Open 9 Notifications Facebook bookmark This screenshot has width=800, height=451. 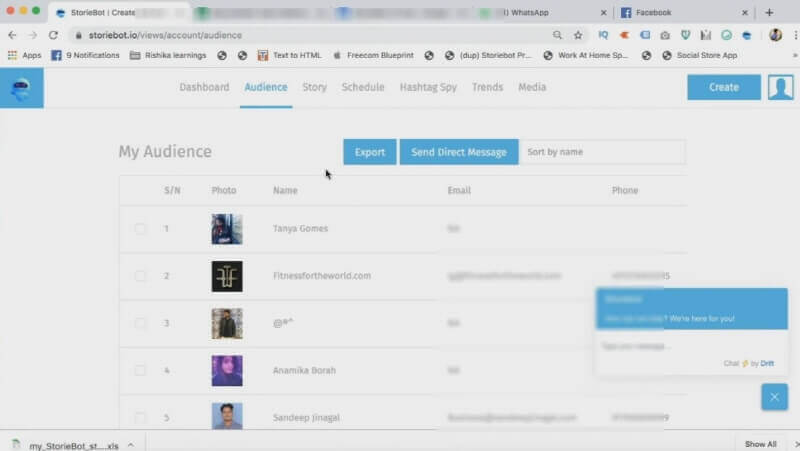[x=85, y=55]
